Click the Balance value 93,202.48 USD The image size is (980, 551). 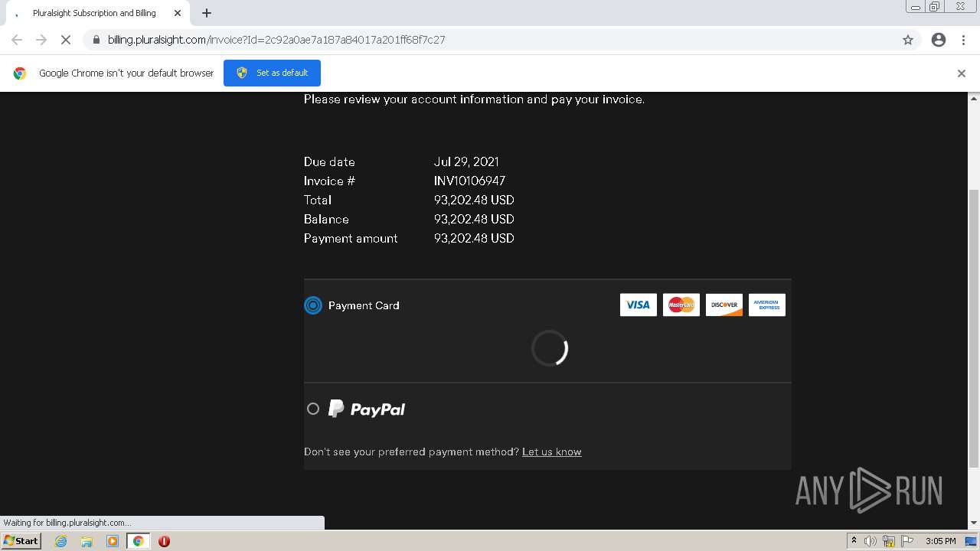click(x=474, y=219)
